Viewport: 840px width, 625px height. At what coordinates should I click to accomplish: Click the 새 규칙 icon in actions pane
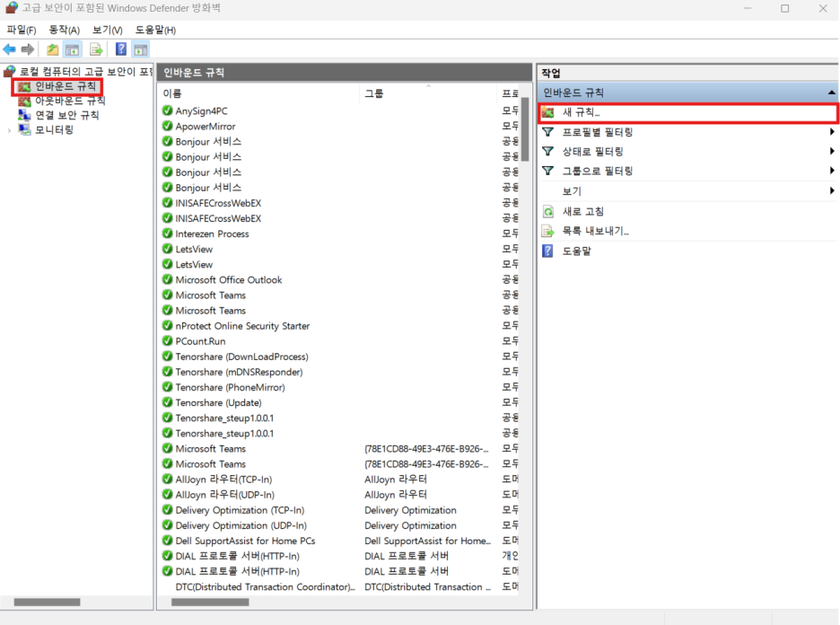tap(548, 112)
